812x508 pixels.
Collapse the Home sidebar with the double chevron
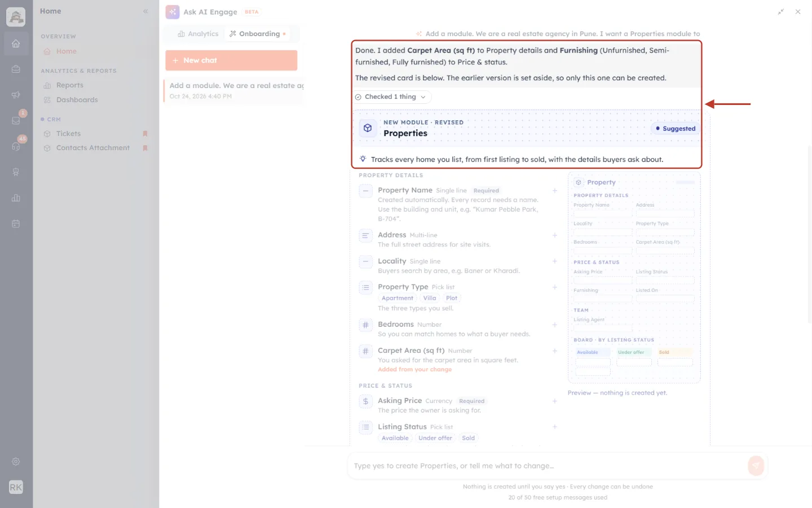point(145,11)
